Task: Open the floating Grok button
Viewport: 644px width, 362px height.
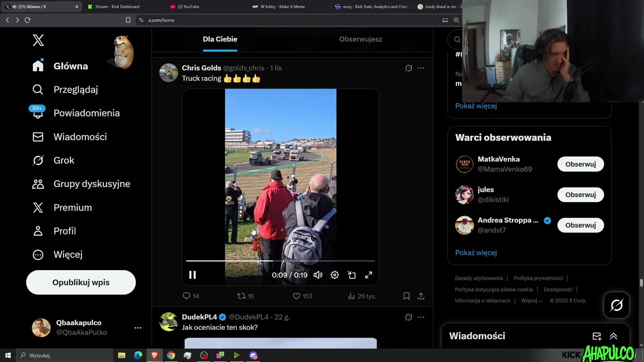Action: 616,305
